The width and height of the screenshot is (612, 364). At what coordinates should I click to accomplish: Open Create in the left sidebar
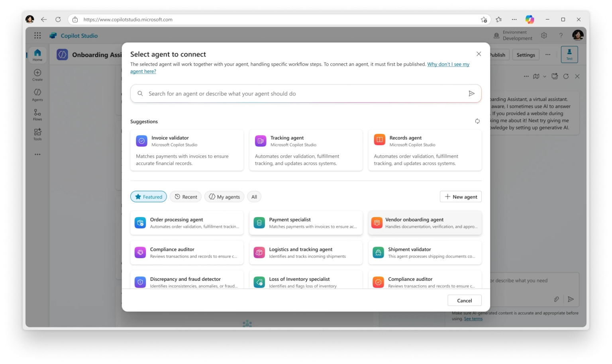pyautogui.click(x=37, y=75)
